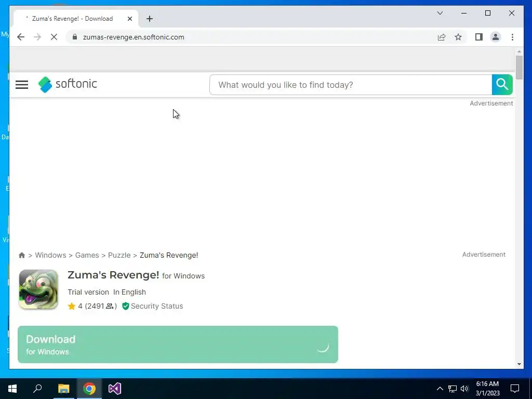Click the user ratings count (2491)
The width and height of the screenshot is (532, 399).
[97, 306]
